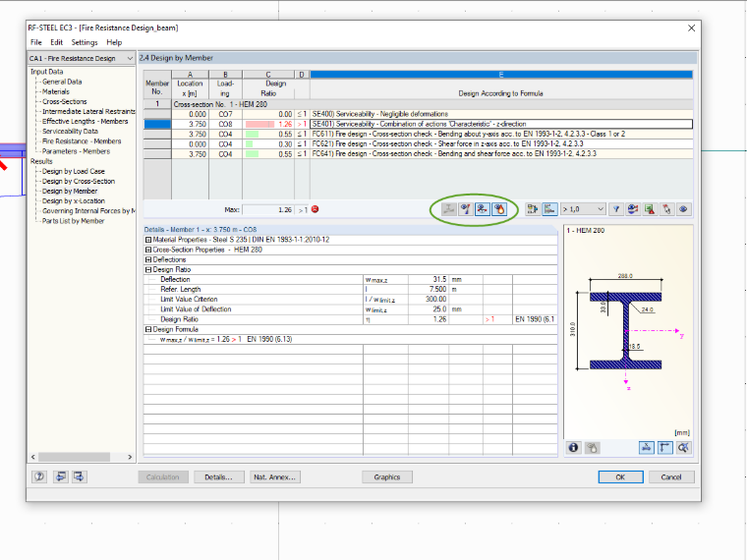Open the Settings menu

point(85,42)
